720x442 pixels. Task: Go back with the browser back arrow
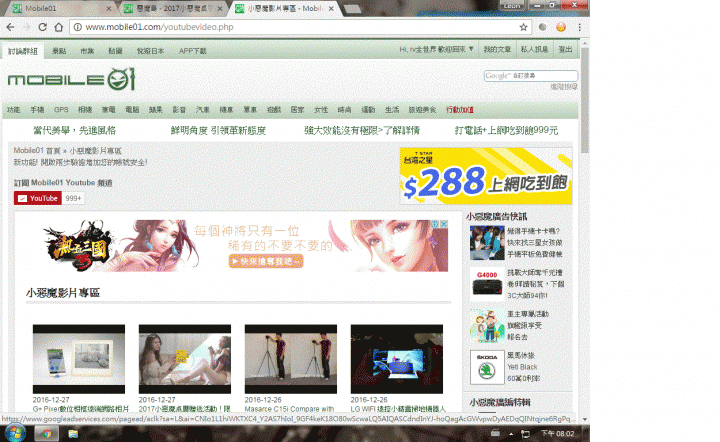click(x=11, y=27)
